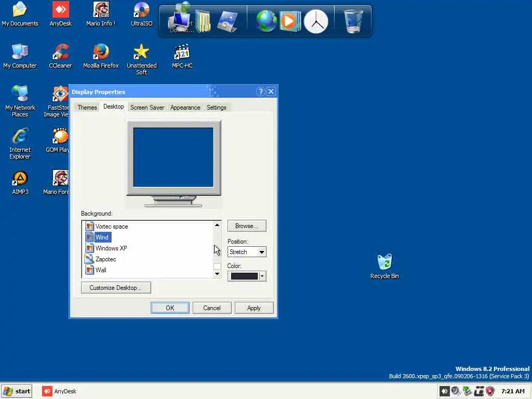The width and height of the screenshot is (532, 399).
Task: Select Mozilla Firefox desktop shortcut
Action: (x=101, y=56)
